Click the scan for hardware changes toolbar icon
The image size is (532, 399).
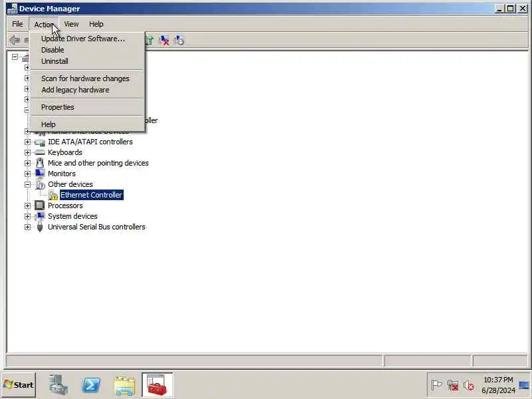[179, 40]
